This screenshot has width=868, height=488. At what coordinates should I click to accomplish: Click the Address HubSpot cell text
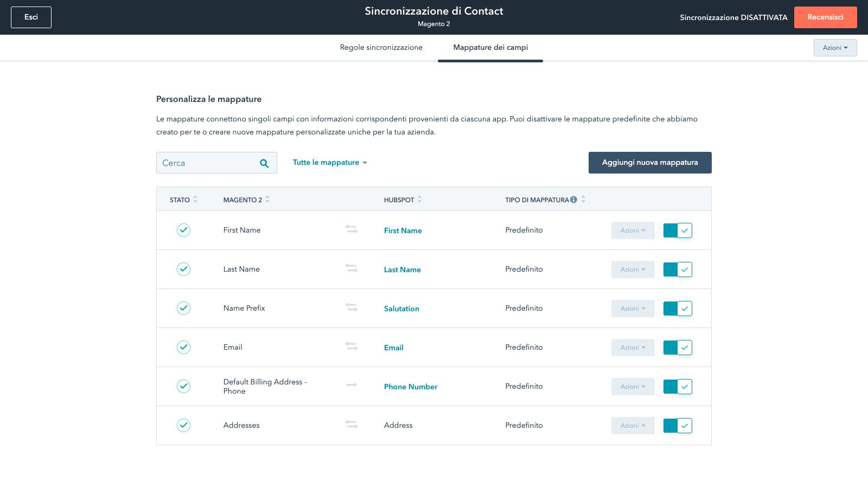click(x=398, y=425)
